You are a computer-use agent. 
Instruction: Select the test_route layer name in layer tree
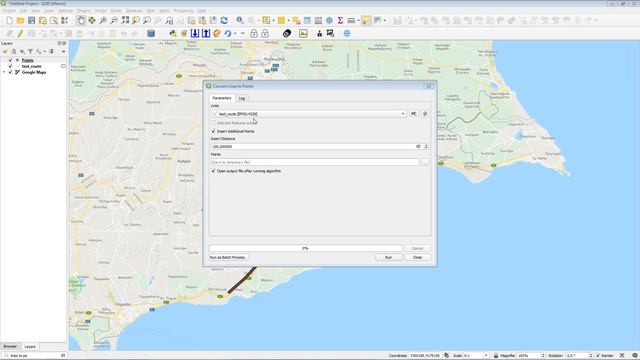[x=31, y=66]
